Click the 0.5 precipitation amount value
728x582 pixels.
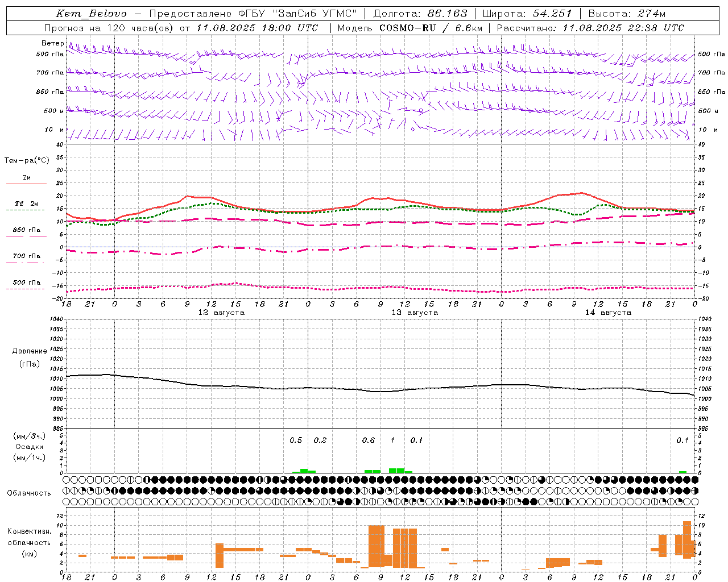(296, 440)
